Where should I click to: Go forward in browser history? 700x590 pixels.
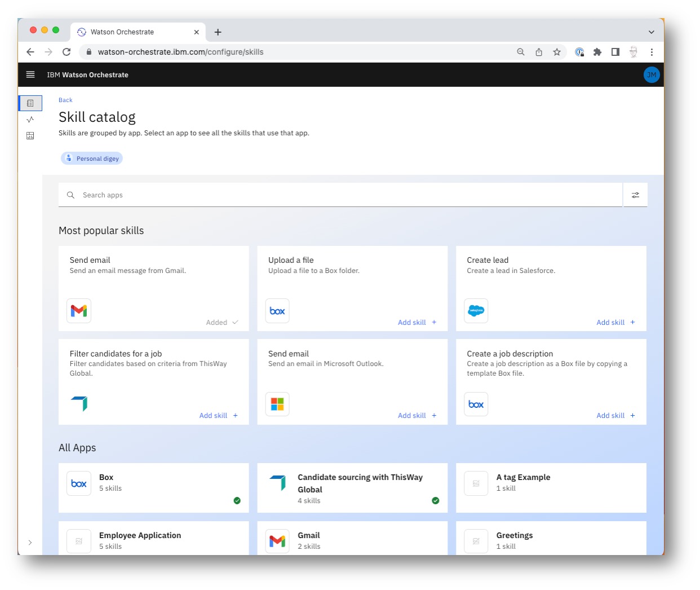coord(48,52)
